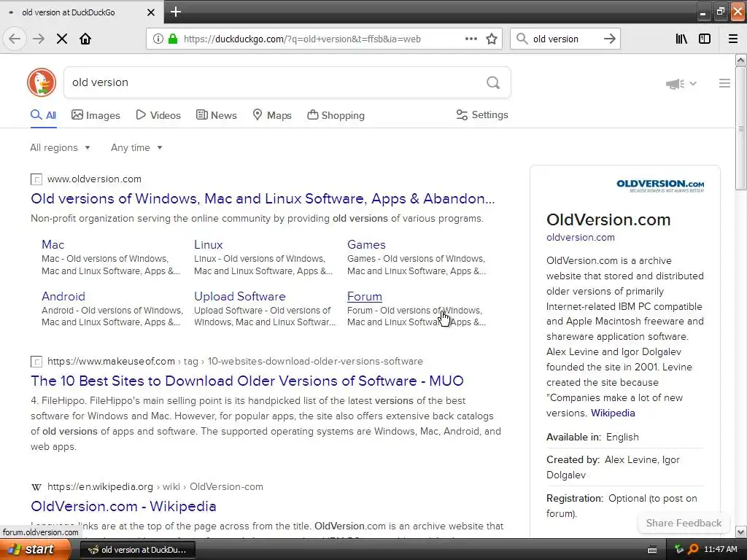Click the DuckDuckGo duck logo
Image resolution: width=747 pixels, height=560 pixels.
[x=42, y=82]
